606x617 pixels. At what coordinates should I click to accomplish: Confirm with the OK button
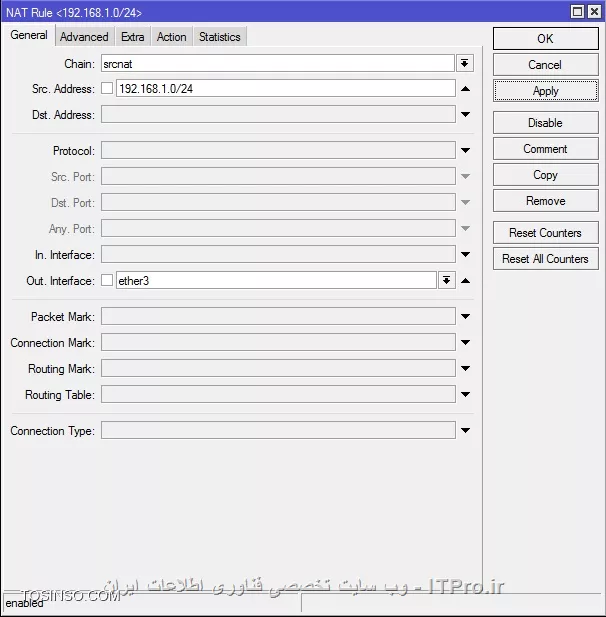click(545, 39)
